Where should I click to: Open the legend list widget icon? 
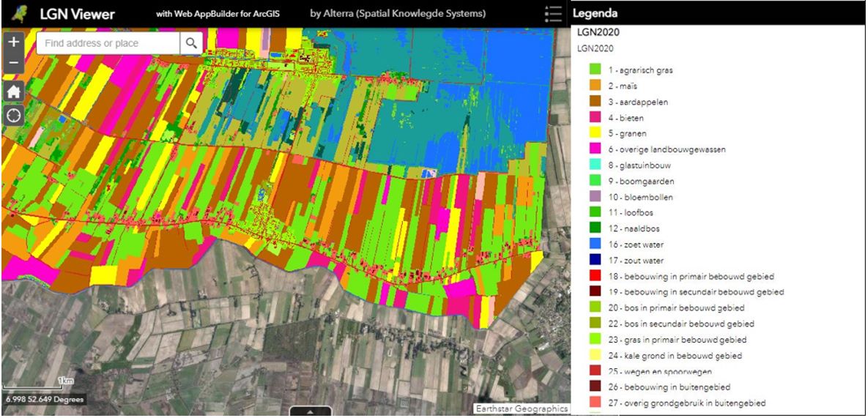[x=554, y=14]
